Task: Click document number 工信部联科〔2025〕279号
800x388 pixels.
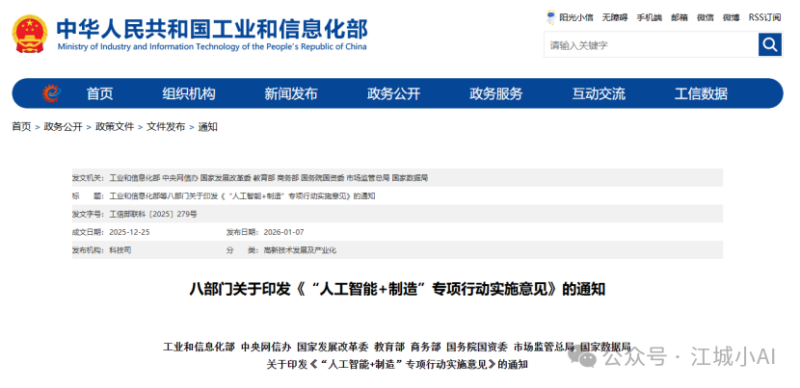Action: 153,214
